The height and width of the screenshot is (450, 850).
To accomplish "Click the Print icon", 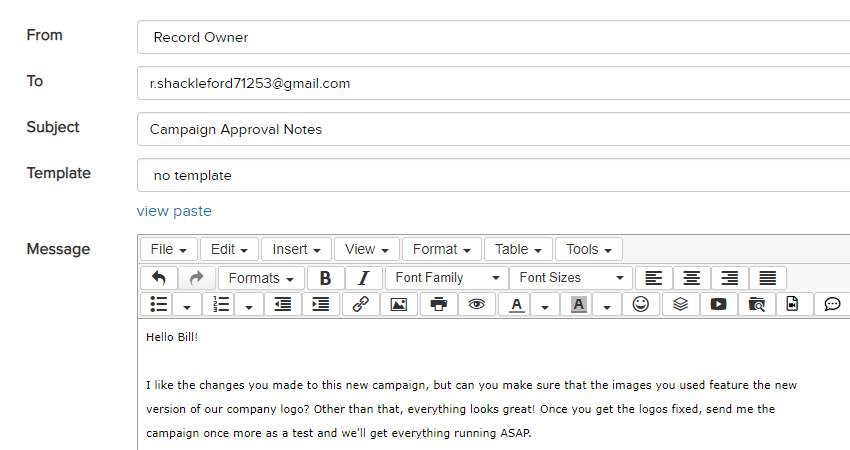I will click(439, 304).
